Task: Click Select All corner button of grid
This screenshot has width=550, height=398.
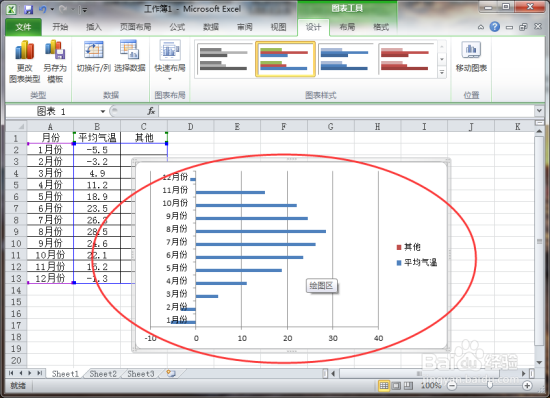Action: point(16,126)
